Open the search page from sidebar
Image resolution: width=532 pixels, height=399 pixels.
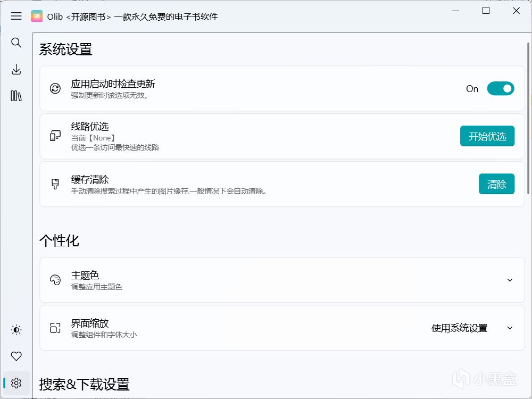coord(16,43)
